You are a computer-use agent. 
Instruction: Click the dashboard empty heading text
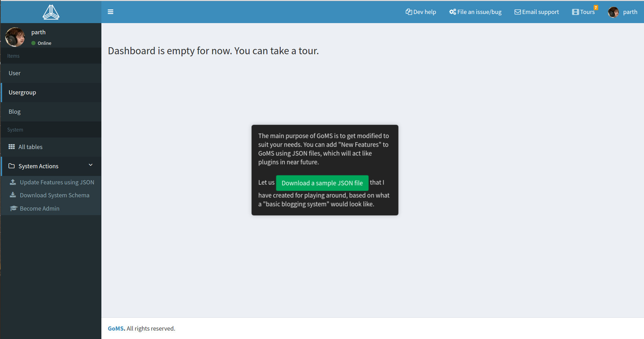click(x=213, y=51)
